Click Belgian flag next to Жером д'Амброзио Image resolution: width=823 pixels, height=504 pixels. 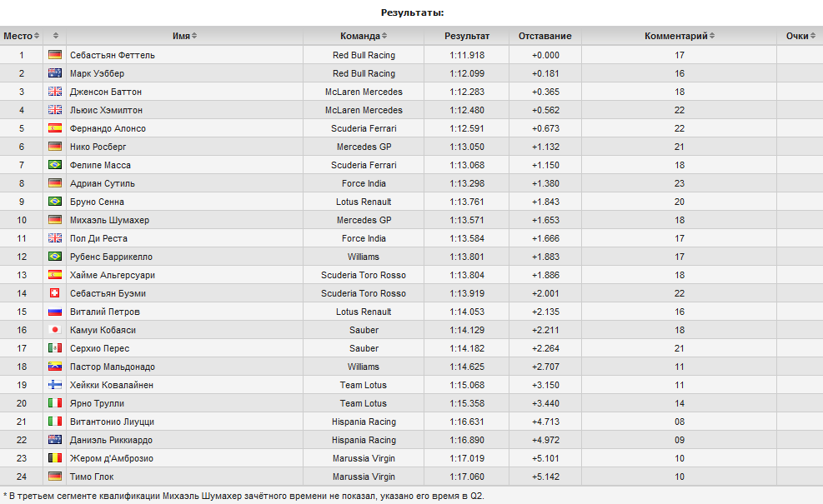pyautogui.click(x=54, y=458)
